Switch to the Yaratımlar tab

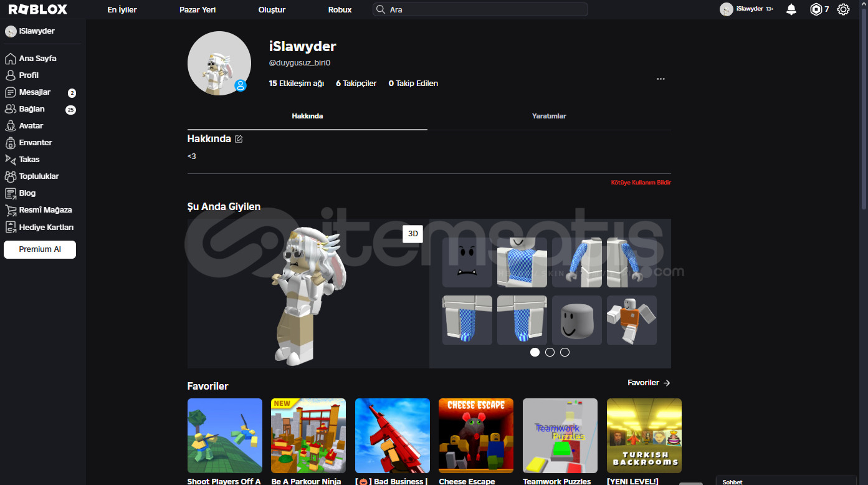[549, 116]
